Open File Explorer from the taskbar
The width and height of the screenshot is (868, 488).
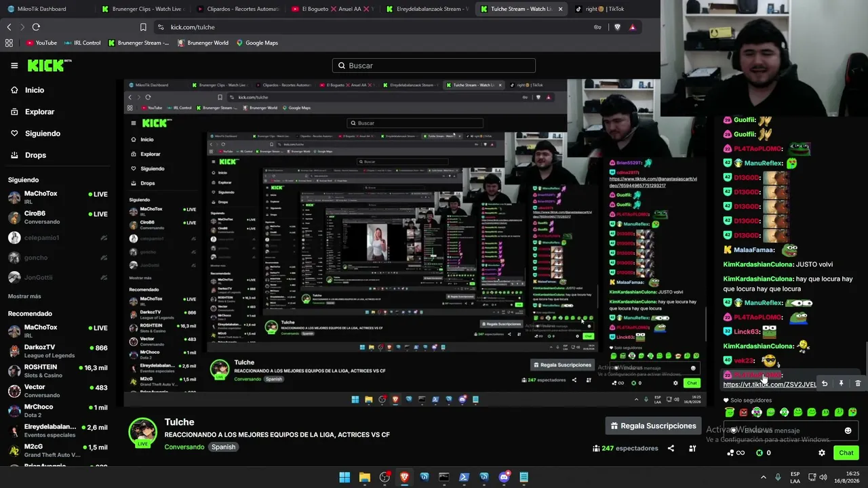tap(364, 477)
